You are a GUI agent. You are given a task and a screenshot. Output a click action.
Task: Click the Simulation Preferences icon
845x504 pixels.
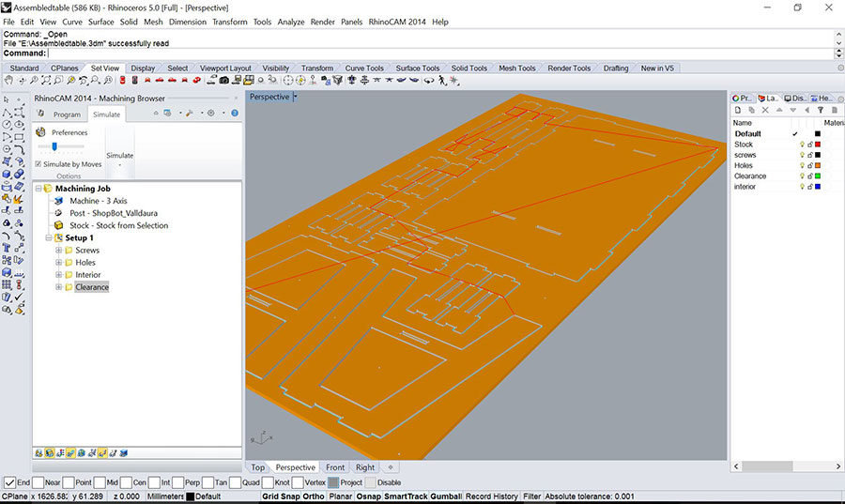(x=40, y=132)
